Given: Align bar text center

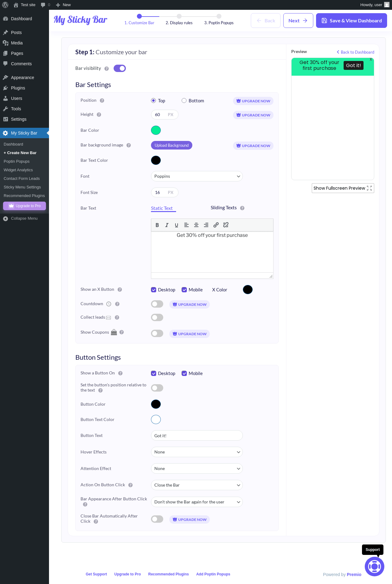Looking at the screenshot, I should (x=196, y=225).
